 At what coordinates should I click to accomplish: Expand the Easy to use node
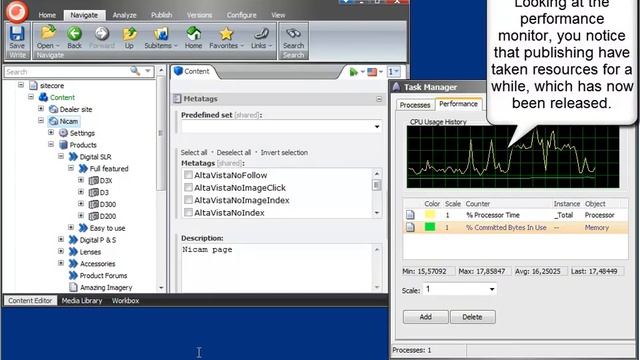point(71,227)
